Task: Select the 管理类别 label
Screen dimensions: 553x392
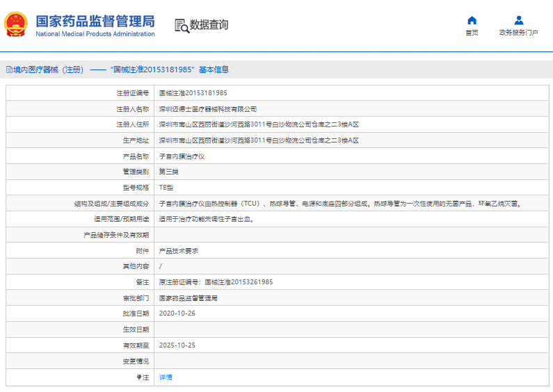Action: pos(136,172)
